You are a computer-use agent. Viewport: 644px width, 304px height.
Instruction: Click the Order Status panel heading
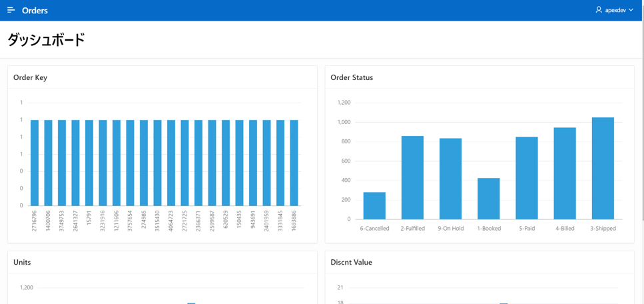click(352, 77)
